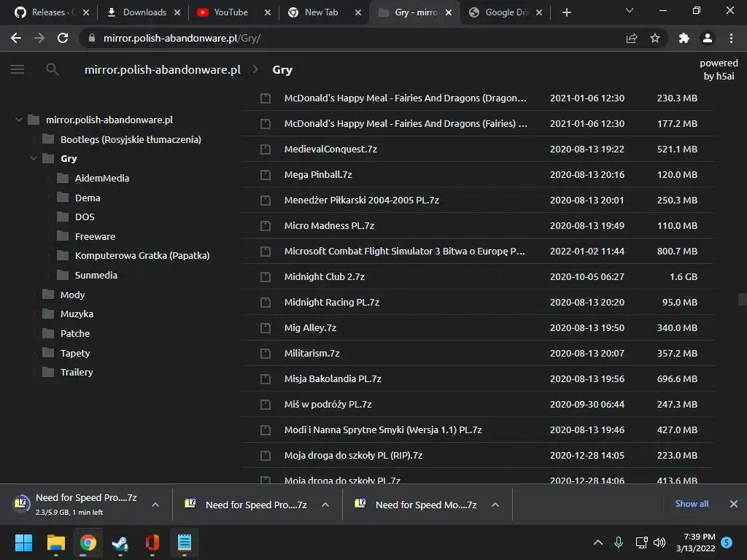
Task: Click the share page icon in address bar
Action: point(632,38)
